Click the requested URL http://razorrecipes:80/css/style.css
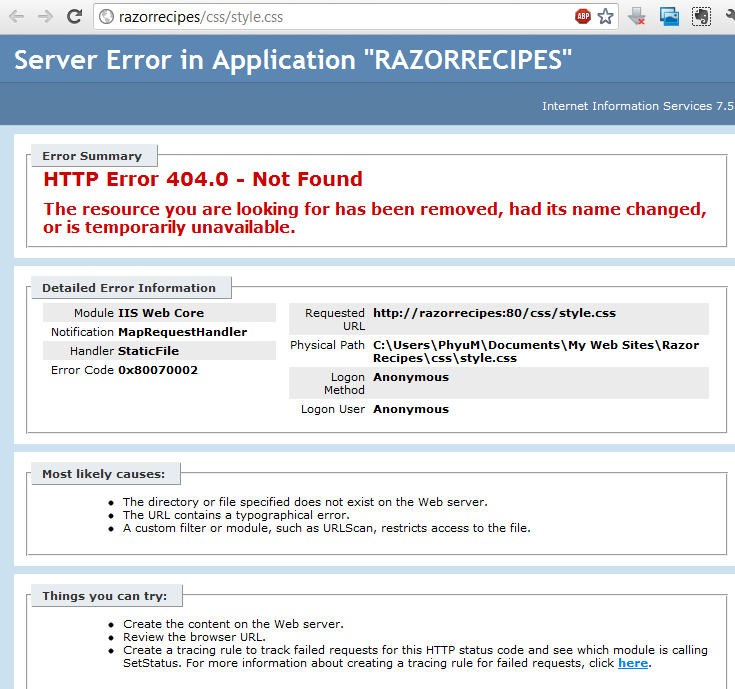Image resolution: width=735 pixels, height=689 pixels. [x=495, y=313]
